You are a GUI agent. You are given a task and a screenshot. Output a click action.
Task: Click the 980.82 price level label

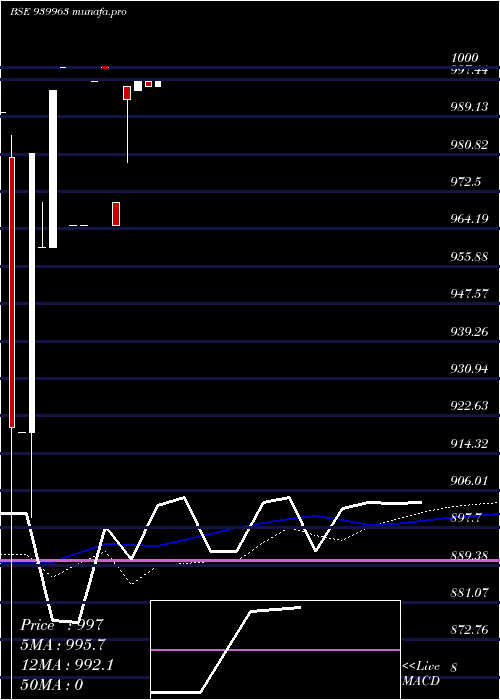tap(470, 144)
